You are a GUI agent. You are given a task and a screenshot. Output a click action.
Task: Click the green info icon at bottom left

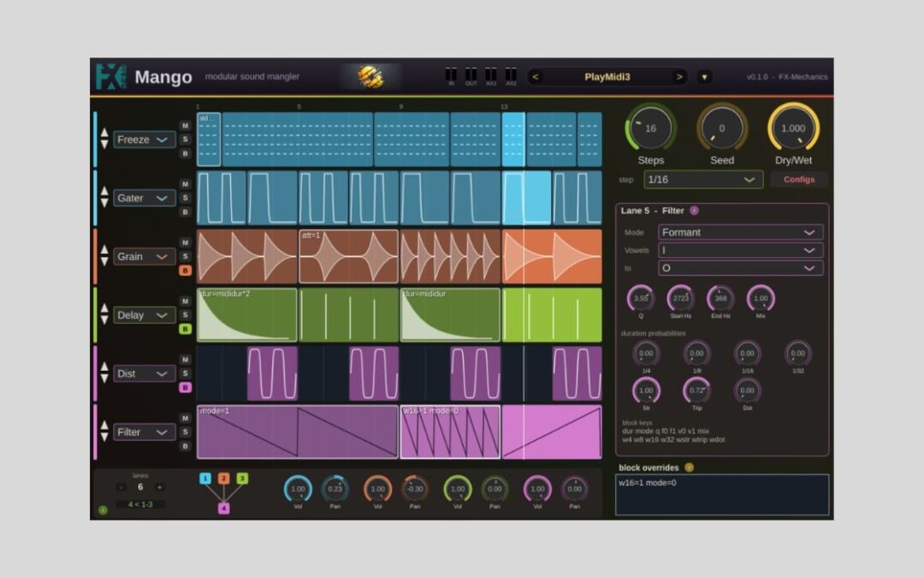pos(104,510)
